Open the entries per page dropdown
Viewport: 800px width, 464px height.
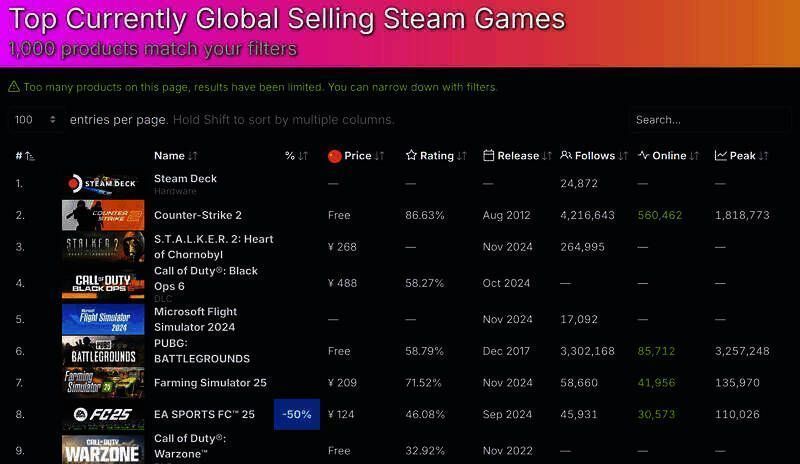[x=37, y=120]
